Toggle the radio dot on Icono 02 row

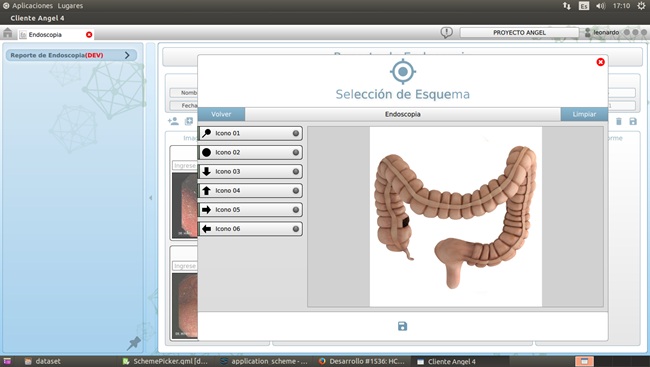click(296, 152)
